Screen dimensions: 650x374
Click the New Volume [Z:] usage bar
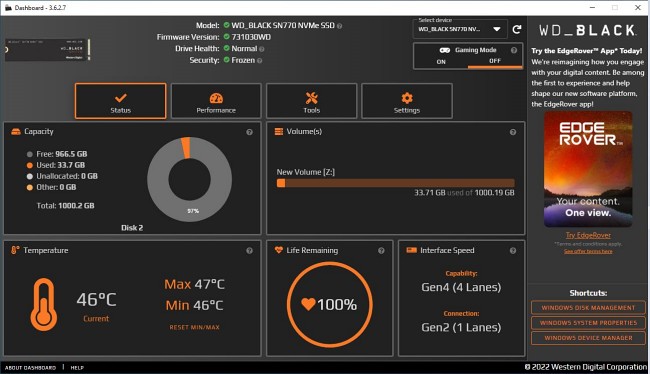[x=395, y=183]
